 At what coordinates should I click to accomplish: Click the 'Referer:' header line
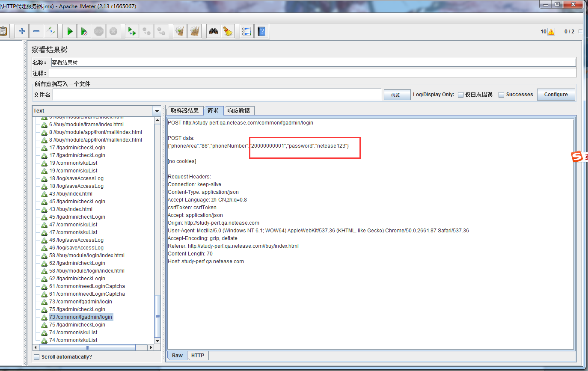click(233, 246)
